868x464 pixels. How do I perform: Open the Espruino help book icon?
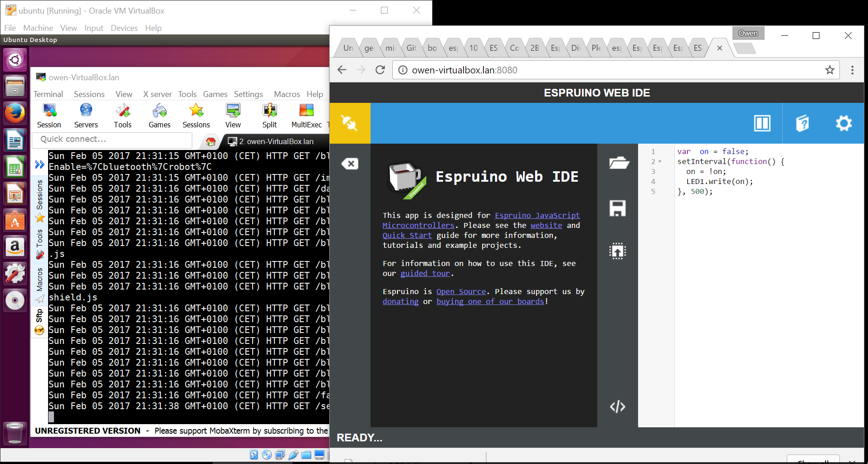click(802, 123)
